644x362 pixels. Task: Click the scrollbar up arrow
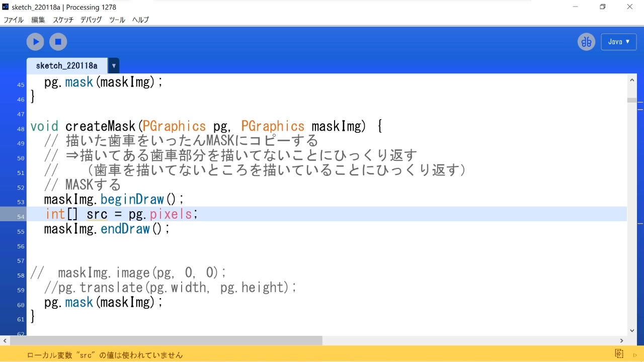[631, 79]
